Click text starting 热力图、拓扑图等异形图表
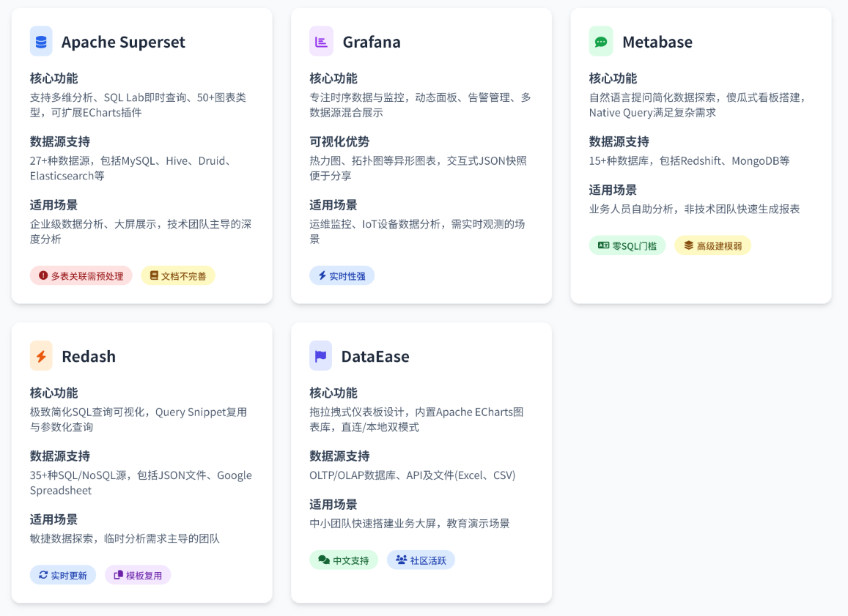Image resolution: width=848 pixels, height=616 pixels. pyautogui.click(x=418, y=168)
